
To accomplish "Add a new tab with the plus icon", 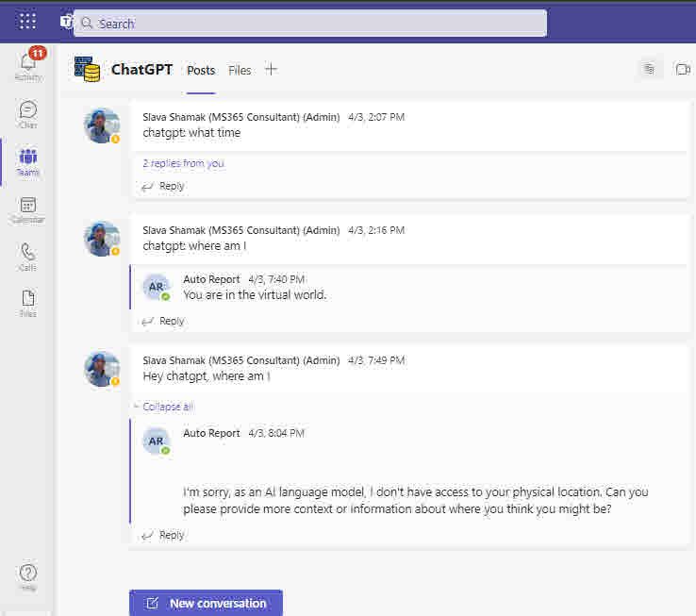I will [x=271, y=69].
